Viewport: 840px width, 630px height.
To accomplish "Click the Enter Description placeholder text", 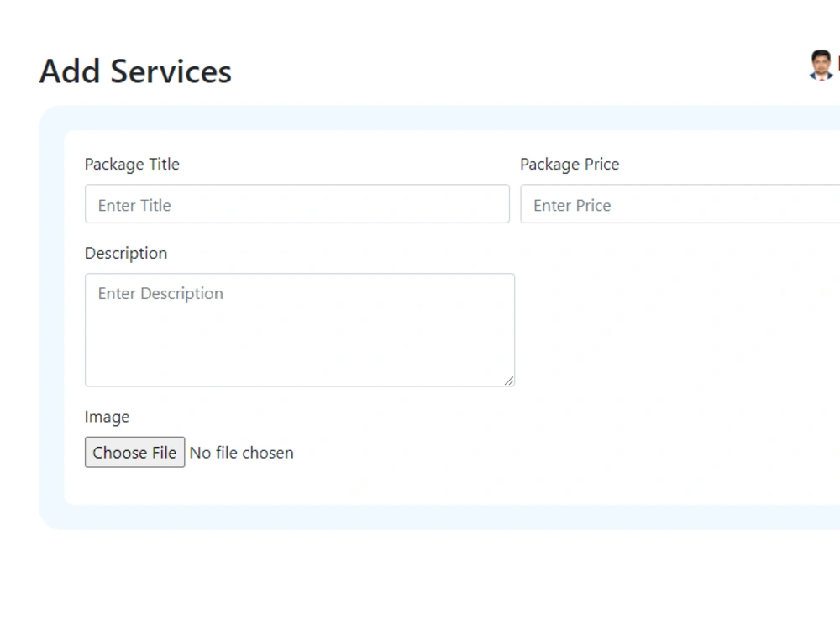I will 160,293.
